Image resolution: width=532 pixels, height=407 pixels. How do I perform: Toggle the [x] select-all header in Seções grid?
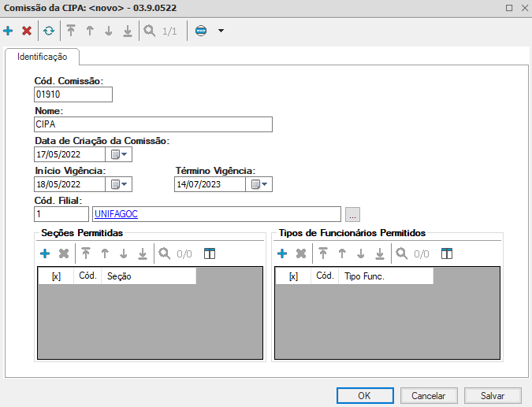tap(56, 276)
